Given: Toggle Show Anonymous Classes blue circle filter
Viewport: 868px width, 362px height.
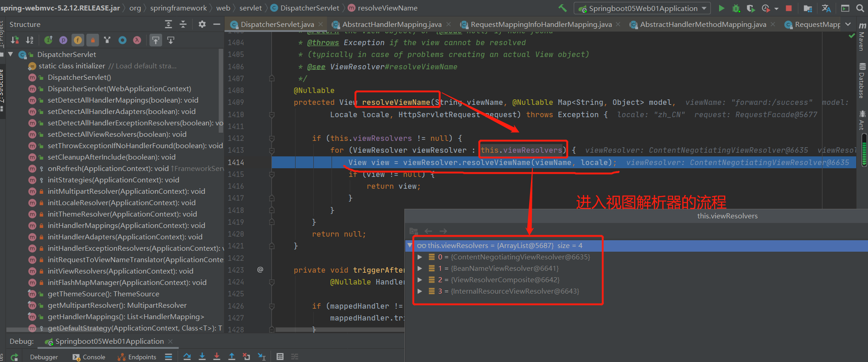Looking at the screenshot, I should pyautogui.click(x=122, y=40).
